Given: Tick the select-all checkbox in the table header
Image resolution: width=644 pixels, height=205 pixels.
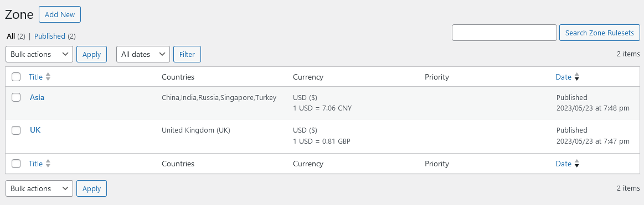Looking at the screenshot, I should (x=16, y=77).
